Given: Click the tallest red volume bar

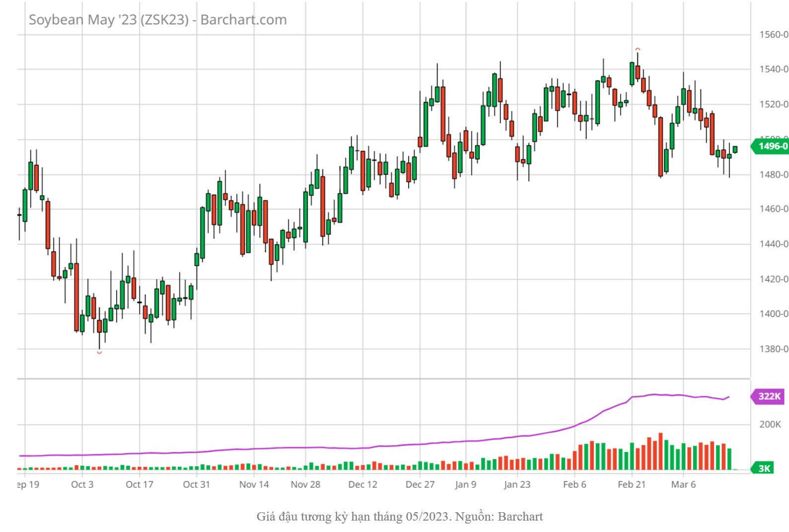Looking at the screenshot, I should pos(660,451).
